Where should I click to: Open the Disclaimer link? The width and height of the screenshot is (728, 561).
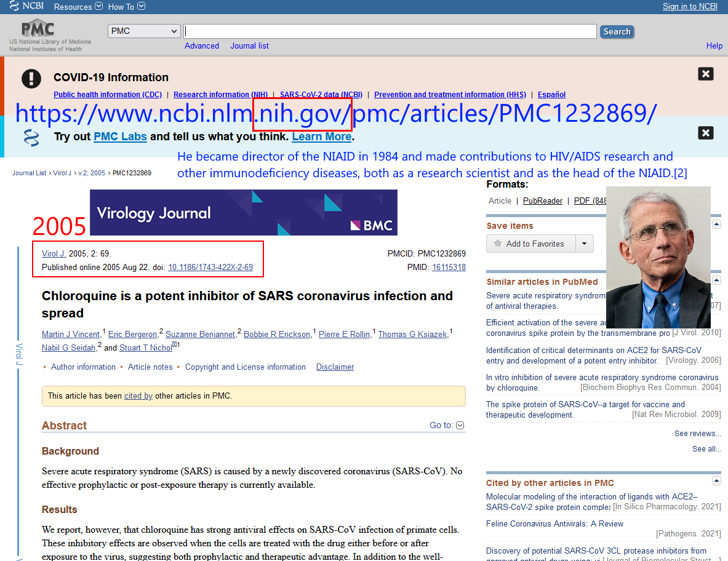point(335,367)
